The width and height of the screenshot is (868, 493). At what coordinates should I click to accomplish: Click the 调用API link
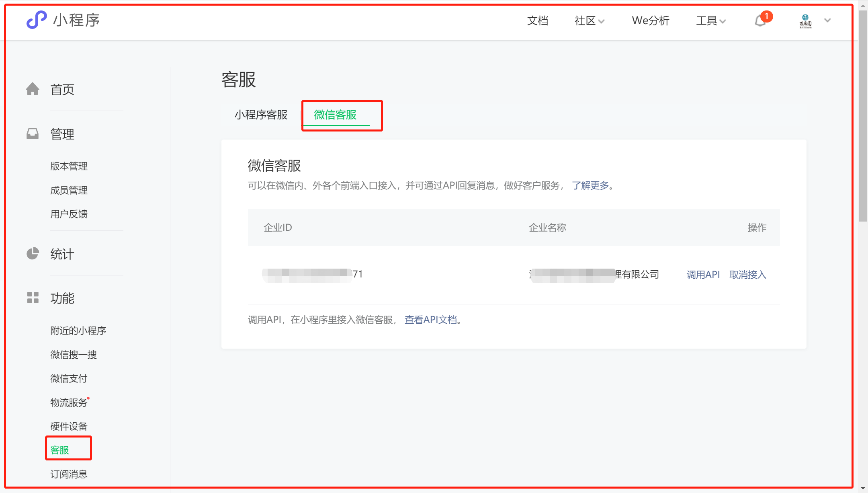[x=703, y=275]
